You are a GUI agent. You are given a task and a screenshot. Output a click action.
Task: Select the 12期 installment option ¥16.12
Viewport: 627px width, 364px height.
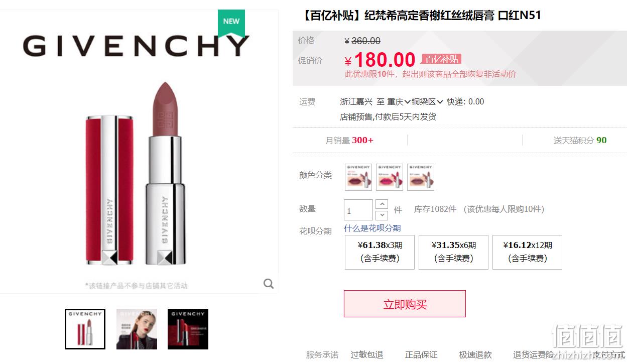[527, 252]
